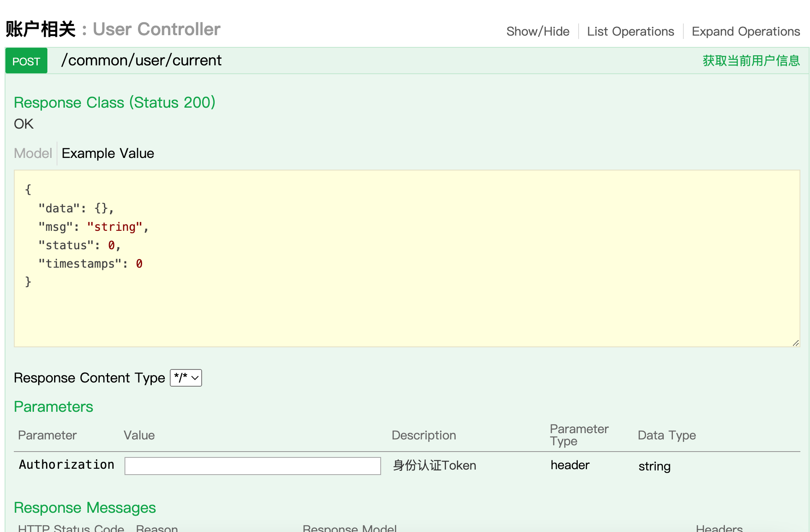Open the /common/user/current endpoint path

141,61
